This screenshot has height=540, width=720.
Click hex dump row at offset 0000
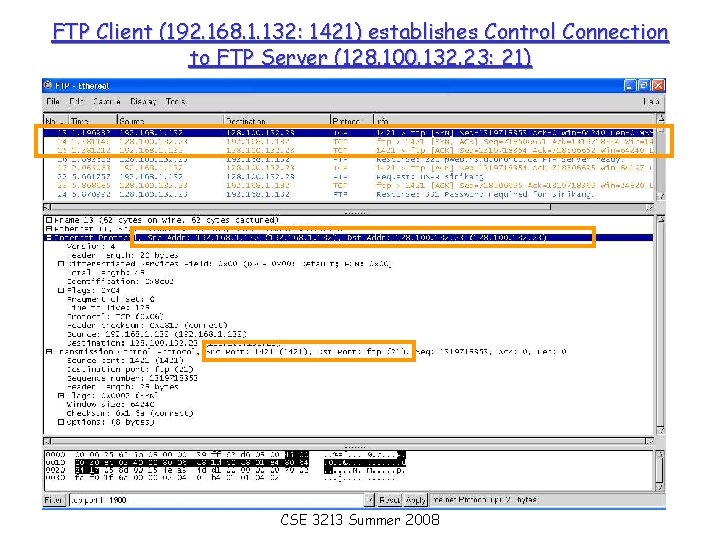click(225, 454)
